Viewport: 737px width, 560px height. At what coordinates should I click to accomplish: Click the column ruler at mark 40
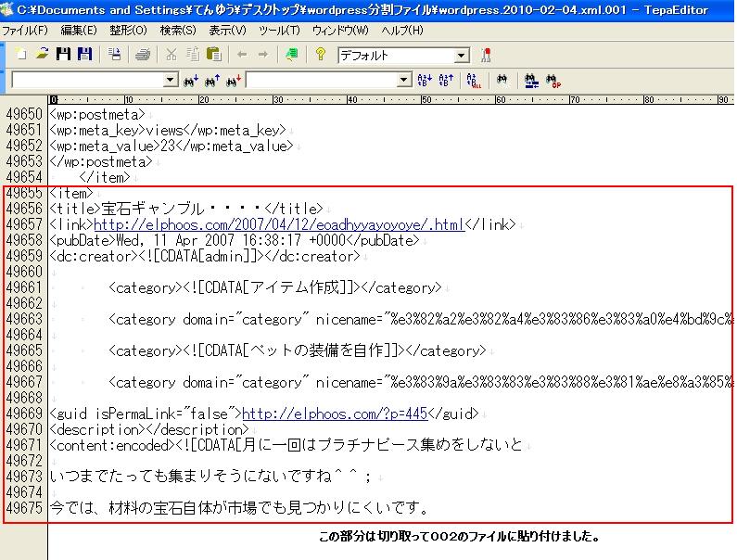[352, 100]
